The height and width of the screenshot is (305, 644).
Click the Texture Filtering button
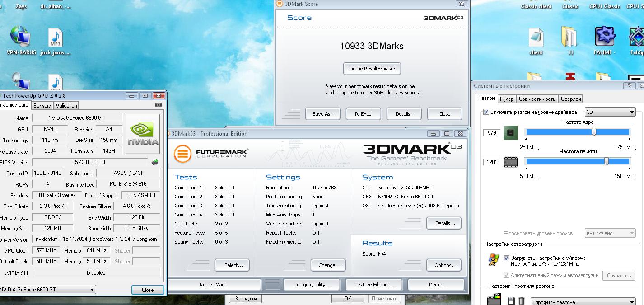tap(375, 285)
